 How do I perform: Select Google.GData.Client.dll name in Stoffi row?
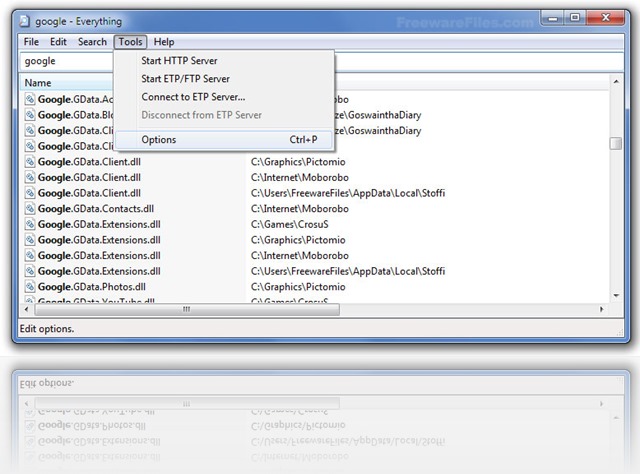coord(89,193)
